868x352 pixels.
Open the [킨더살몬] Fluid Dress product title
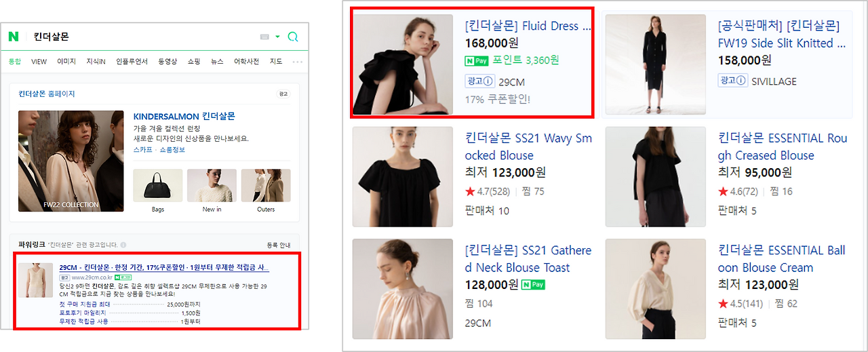point(528,26)
